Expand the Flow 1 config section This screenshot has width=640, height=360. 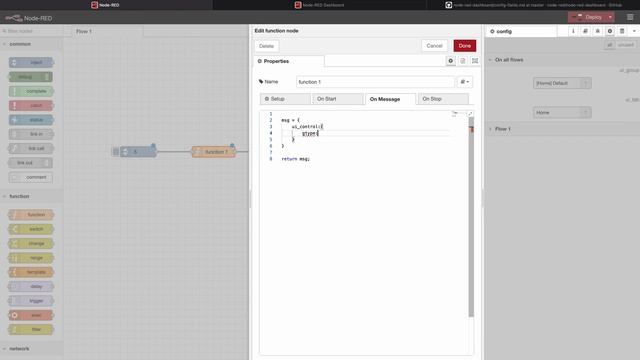[502, 129]
